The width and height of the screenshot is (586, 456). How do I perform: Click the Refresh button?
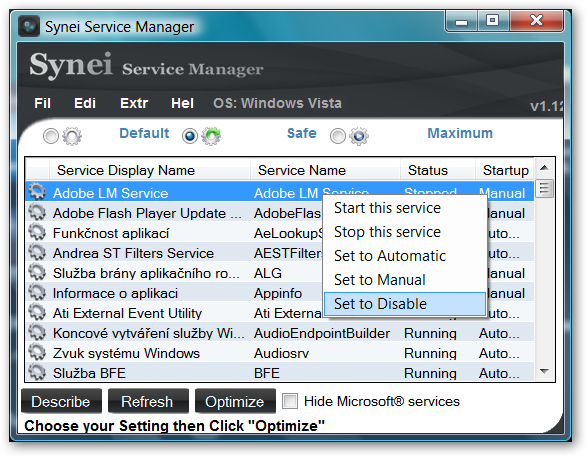click(x=148, y=402)
